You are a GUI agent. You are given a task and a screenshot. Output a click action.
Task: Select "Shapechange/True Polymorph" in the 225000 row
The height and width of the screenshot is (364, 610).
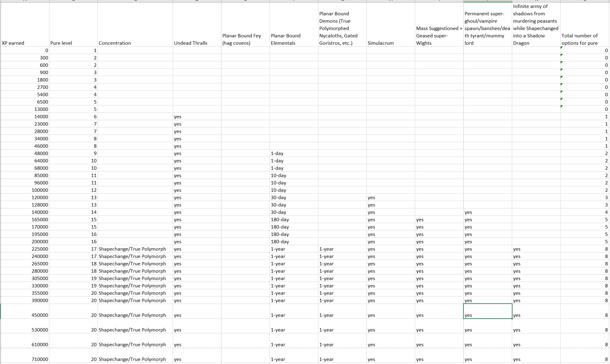[135, 249]
